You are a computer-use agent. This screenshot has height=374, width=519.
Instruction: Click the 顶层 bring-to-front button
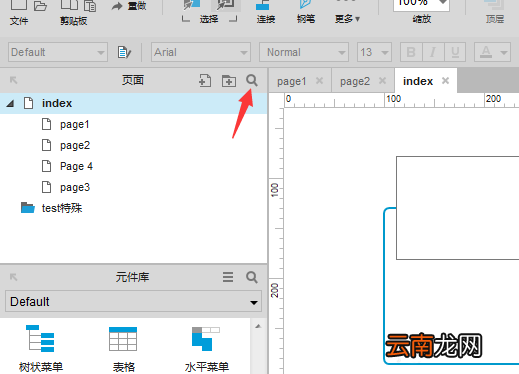(x=495, y=12)
